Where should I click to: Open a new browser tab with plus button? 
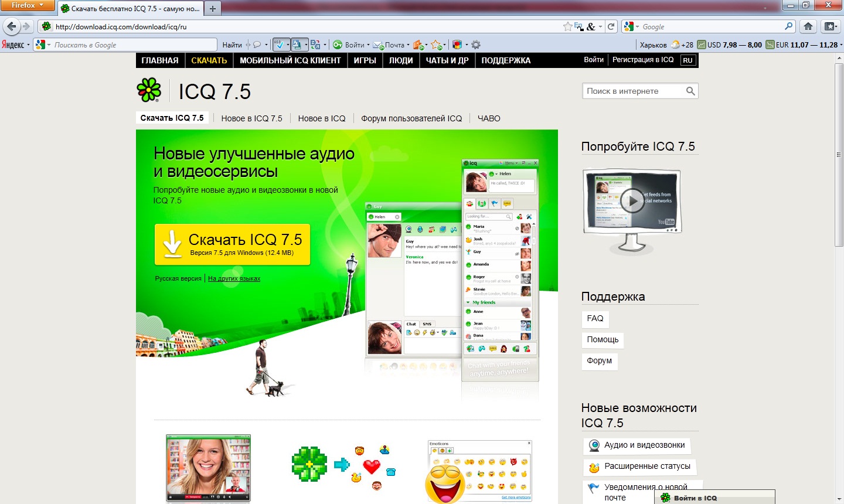click(x=213, y=8)
